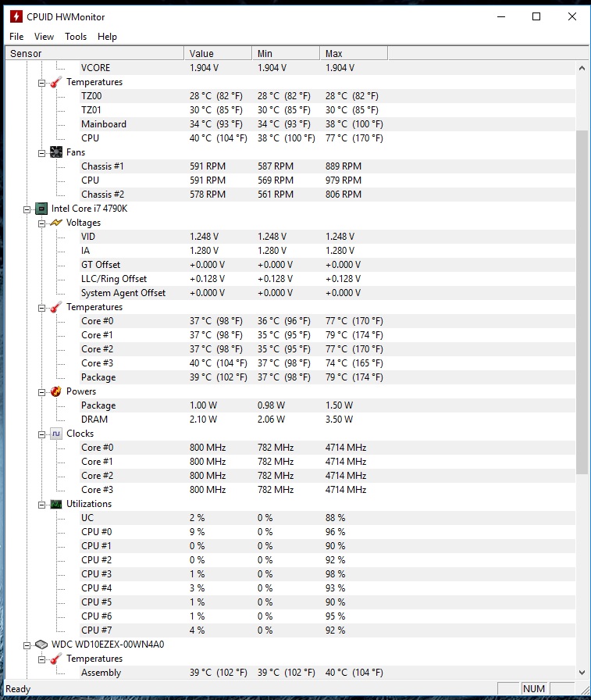Select the DRAM power row
Viewport: 591px width, 700px height.
(x=94, y=420)
